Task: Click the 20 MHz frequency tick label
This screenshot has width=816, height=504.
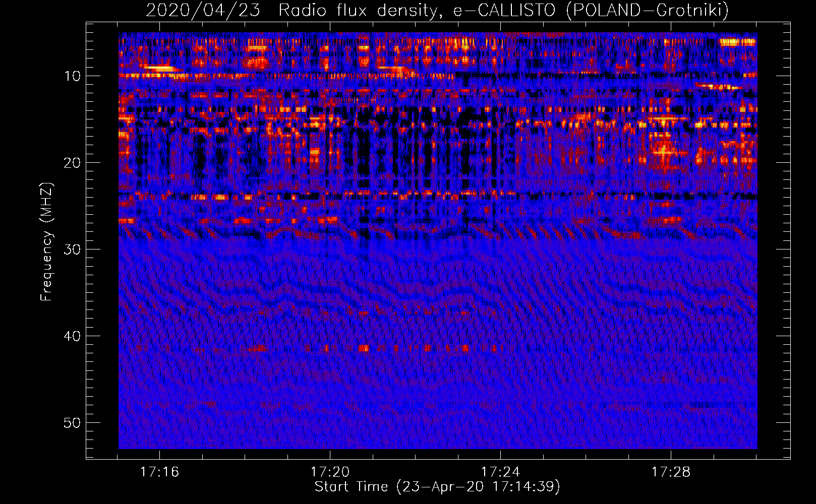Action: coord(73,163)
